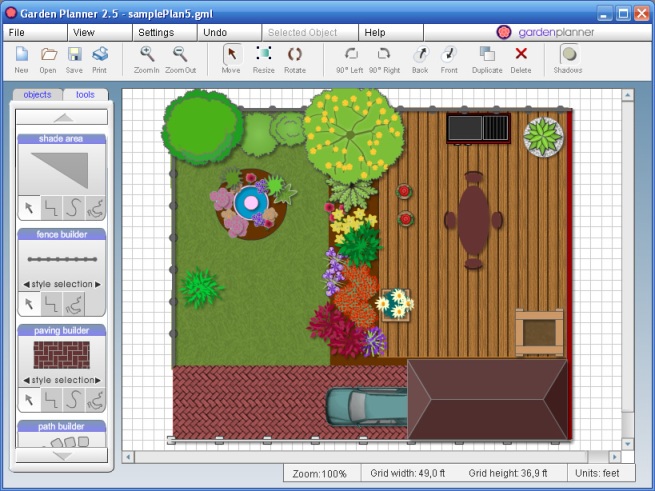Save the plan using the Save icon
Viewport: 655px width, 491px height.
tap(74, 58)
